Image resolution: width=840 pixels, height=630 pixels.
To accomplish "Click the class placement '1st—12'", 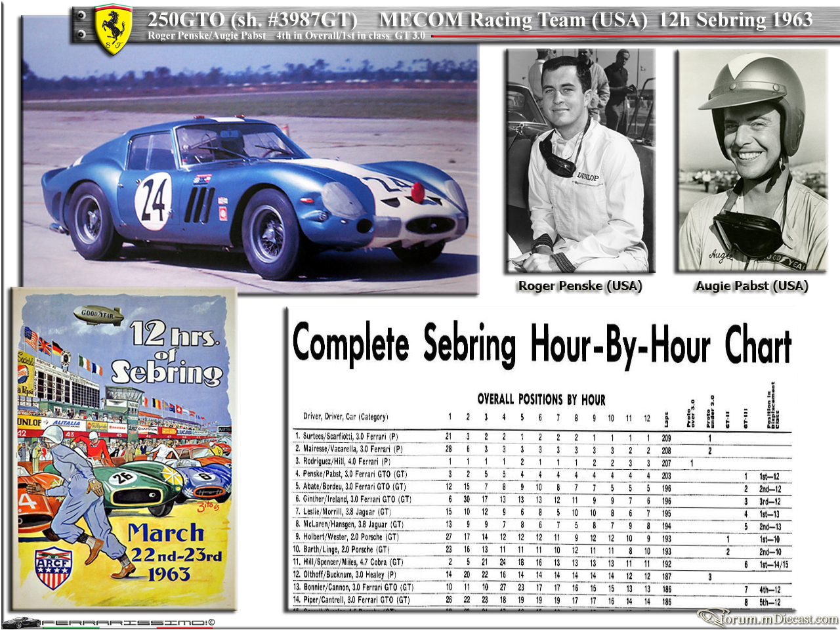I will click(770, 476).
